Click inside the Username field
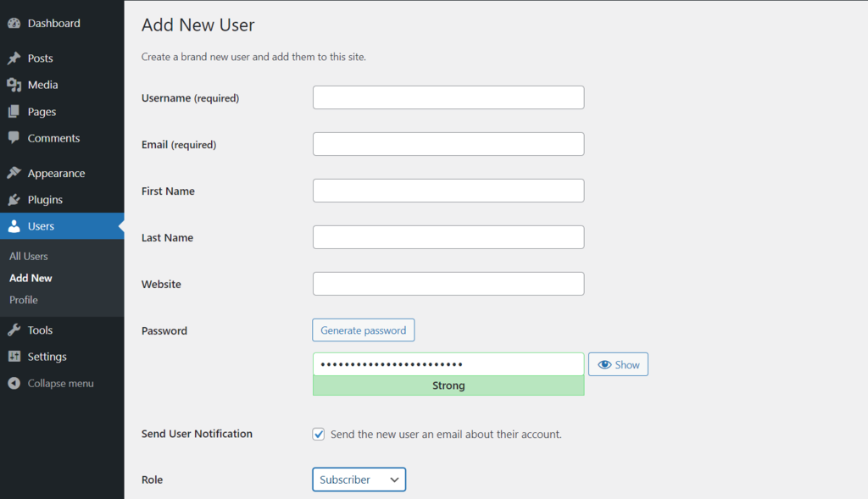The width and height of the screenshot is (868, 499). pos(448,97)
